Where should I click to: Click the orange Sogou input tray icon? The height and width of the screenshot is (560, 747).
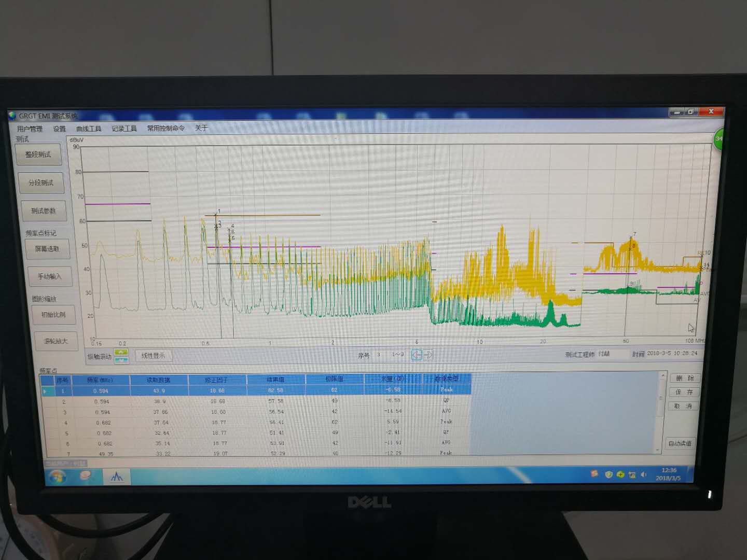(595, 473)
